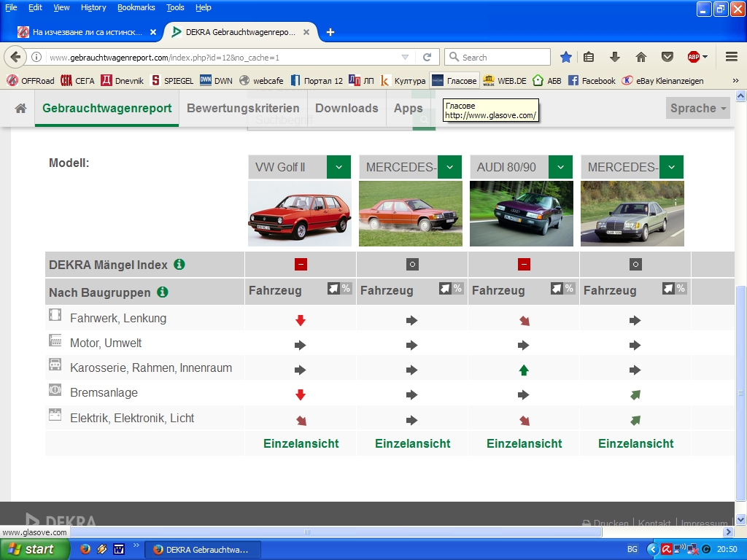Open Einzelansicht for last MERCEDES column

(636, 444)
